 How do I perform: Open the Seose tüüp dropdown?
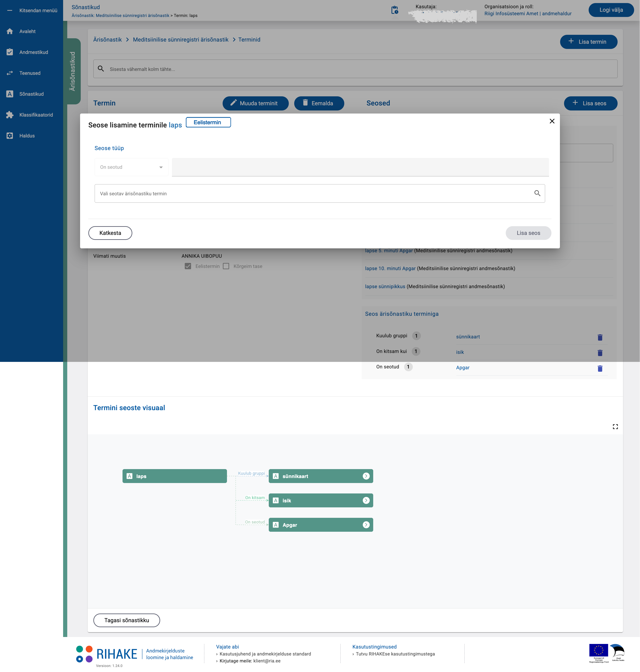131,167
